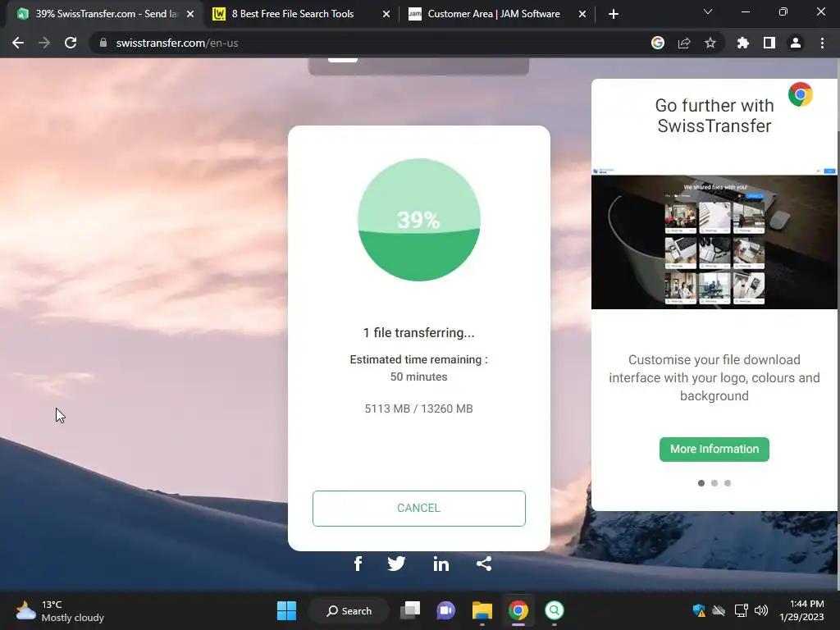Close the 8 Best Free File Search Tools tab

point(386,14)
